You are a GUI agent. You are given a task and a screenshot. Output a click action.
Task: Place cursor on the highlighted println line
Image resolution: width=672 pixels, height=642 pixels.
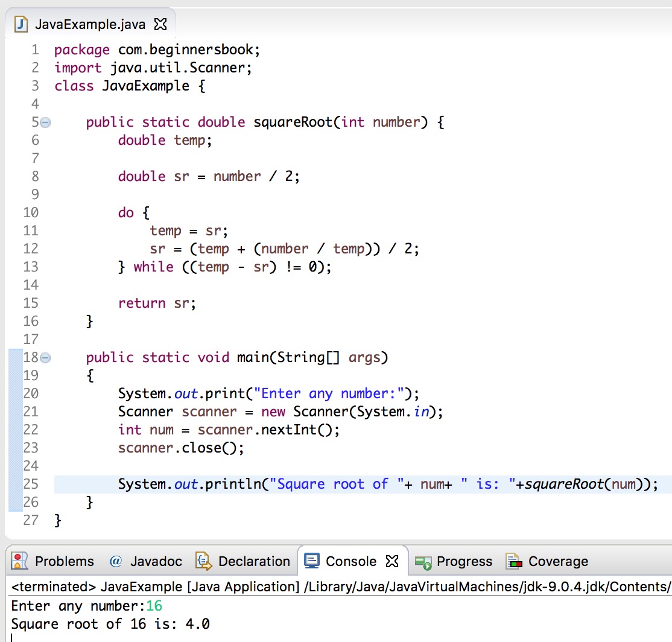(362, 484)
